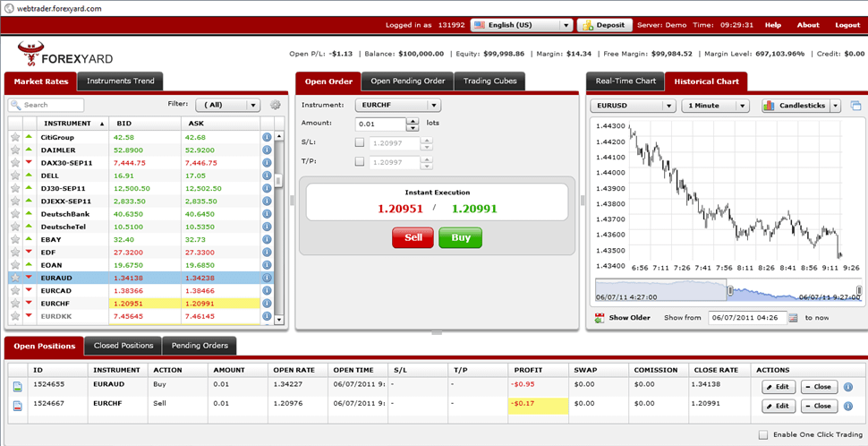
Task: Click the info icon for CitiGroup row
Action: 267,137
